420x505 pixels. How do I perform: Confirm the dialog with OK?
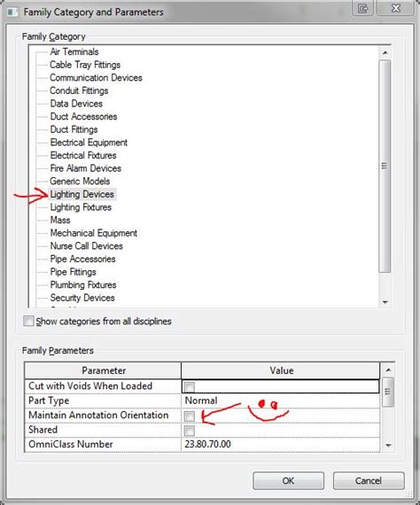coord(288,480)
